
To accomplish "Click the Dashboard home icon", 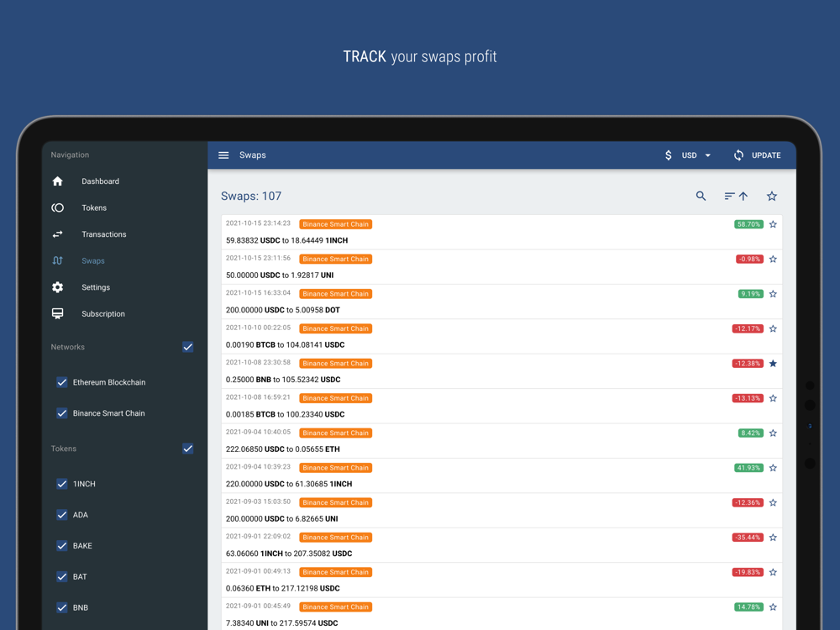I will click(x=58, y=181).
